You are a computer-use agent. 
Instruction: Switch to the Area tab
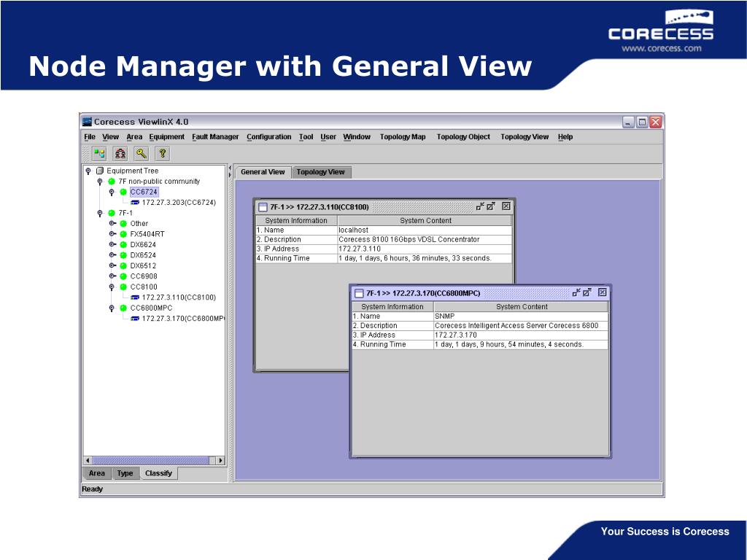pos(97,473)
